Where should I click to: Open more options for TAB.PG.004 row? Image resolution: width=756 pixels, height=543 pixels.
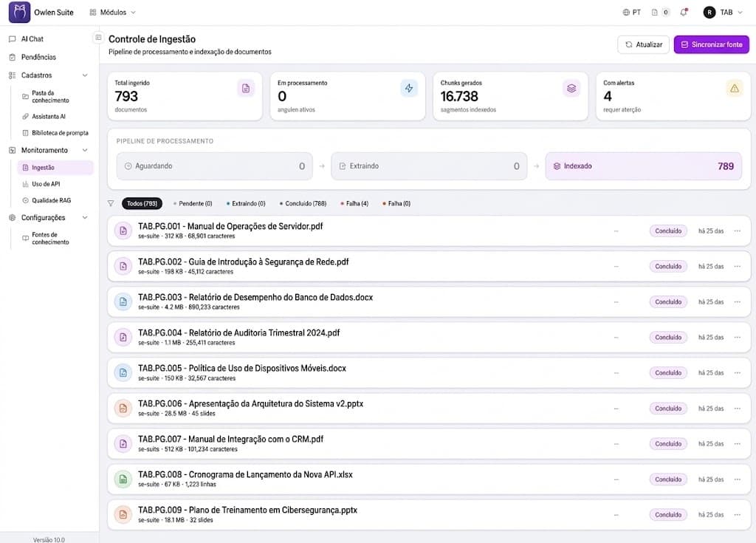click(738, 338)
